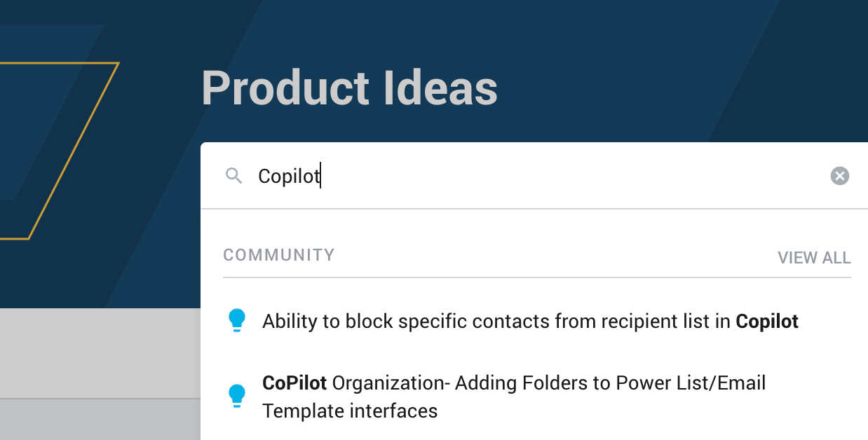This screenshot has width=868, height=440.
Task: Click the grey area beneath the banner
Action: click(100, 353)
